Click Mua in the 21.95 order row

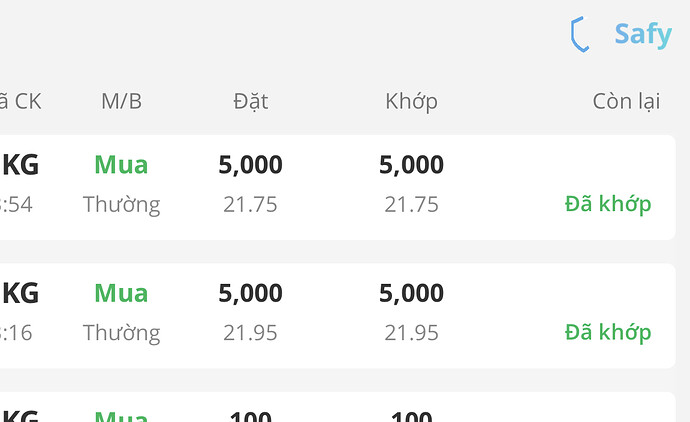coord(121,293)
